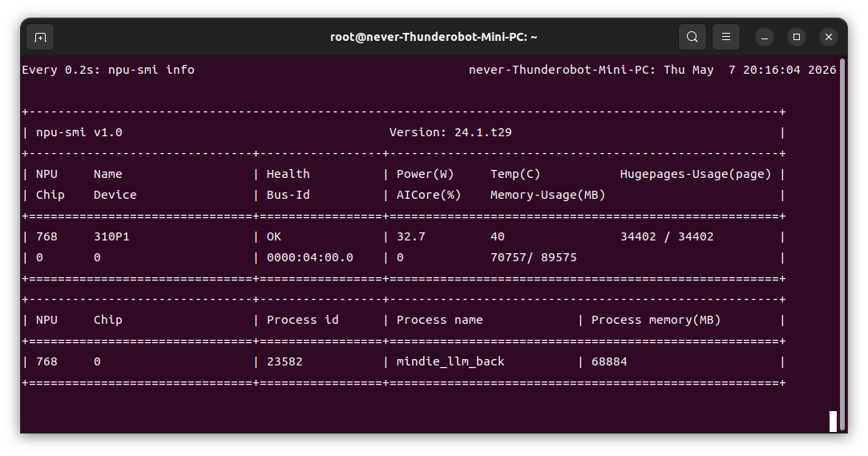The image size is (868, 456).
Task: Click the Health status OK
Action: point(274,237)
